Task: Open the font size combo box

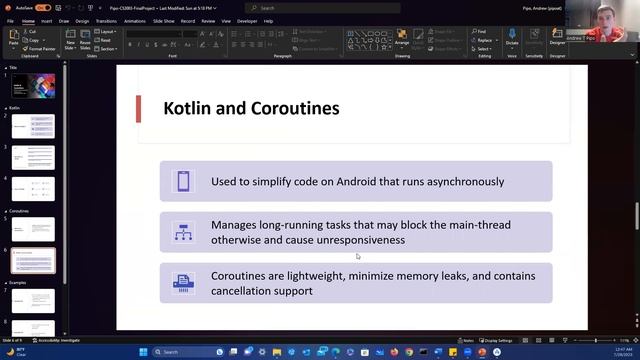Action: (x=190, y=34)
